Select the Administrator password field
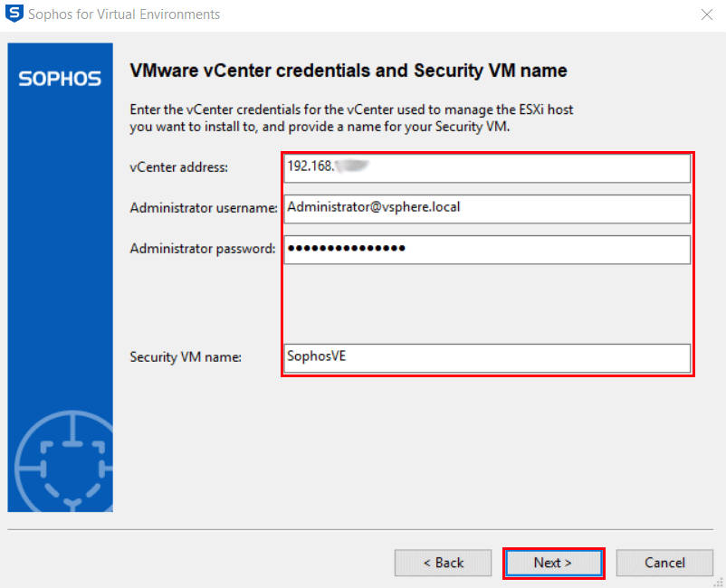Screen dimensions: 726x588 tap(487, 250)
